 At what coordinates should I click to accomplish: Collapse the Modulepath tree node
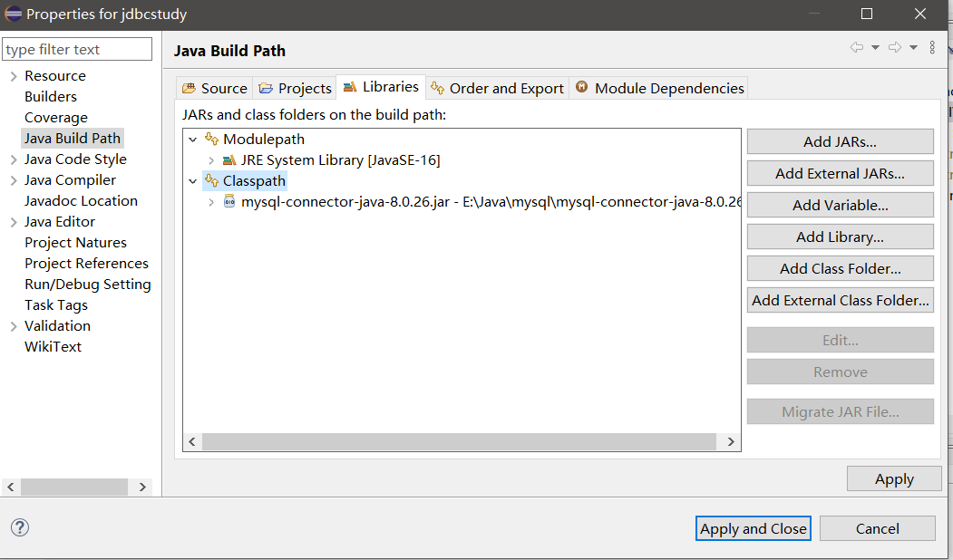tap(192, 140)
